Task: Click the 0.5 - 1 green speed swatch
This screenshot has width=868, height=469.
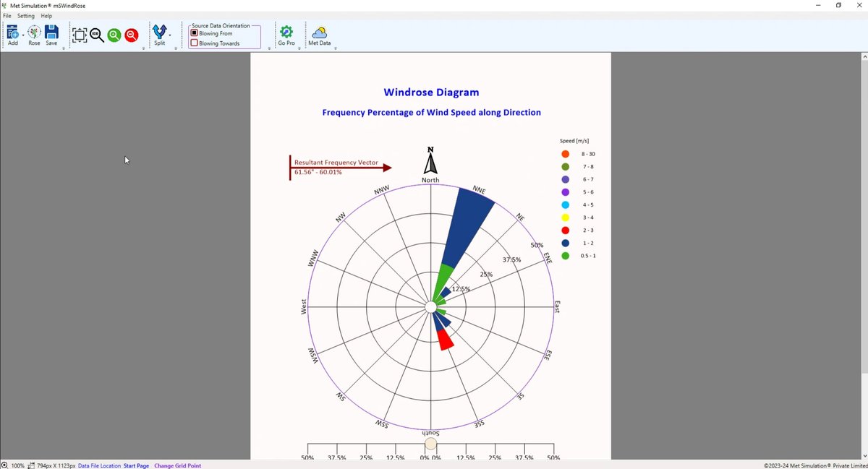Action: 565,256
